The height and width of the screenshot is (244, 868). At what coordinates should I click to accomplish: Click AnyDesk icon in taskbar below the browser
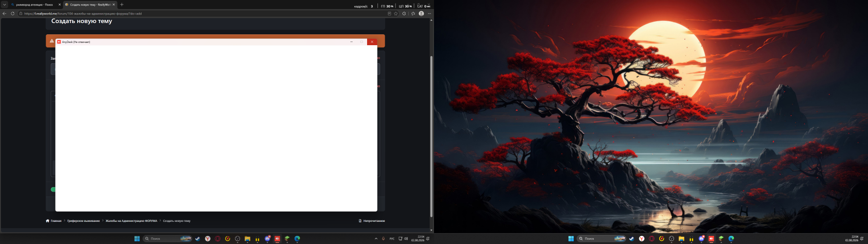[277, 239]
